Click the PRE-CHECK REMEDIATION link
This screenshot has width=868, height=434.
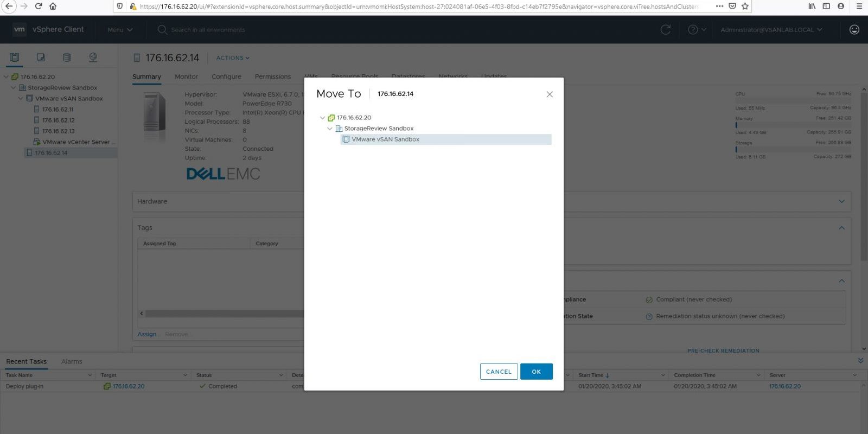click(x=723, y=351)
